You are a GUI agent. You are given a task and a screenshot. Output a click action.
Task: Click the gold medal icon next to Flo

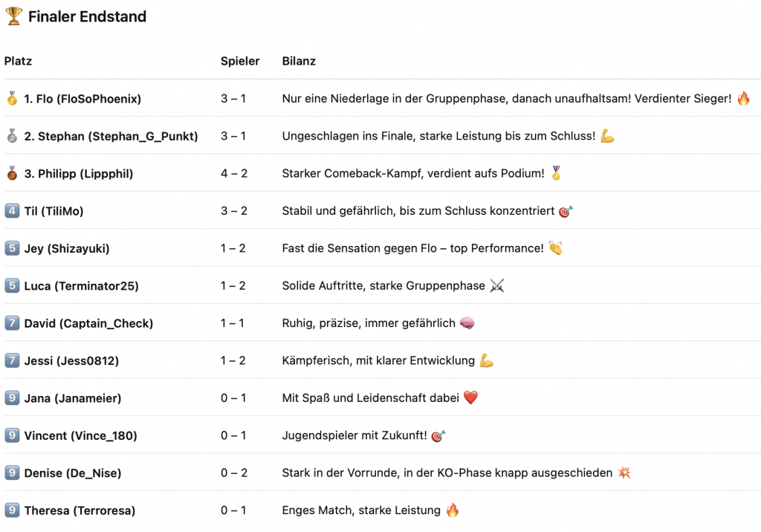pos(12,98)
